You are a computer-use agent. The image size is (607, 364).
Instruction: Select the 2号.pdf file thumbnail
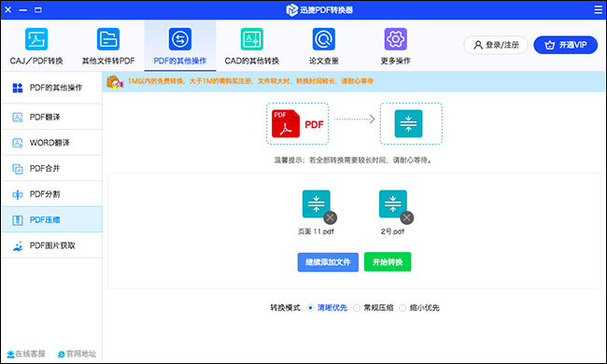pyautogui.click(x=393, y=203)
